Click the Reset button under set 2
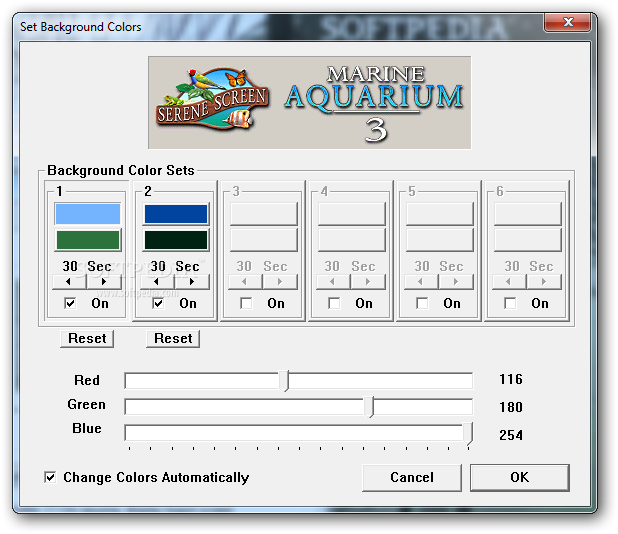 click(173, 339)
